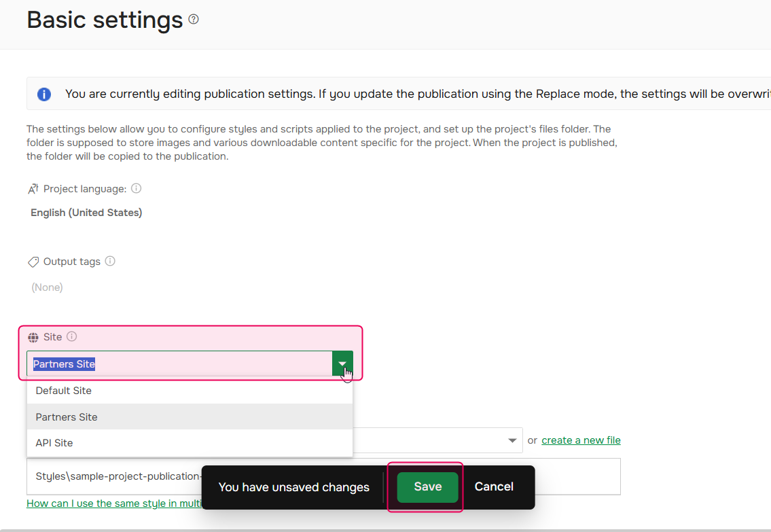Click the 'You have unsaved changes' message

[293, 487]
